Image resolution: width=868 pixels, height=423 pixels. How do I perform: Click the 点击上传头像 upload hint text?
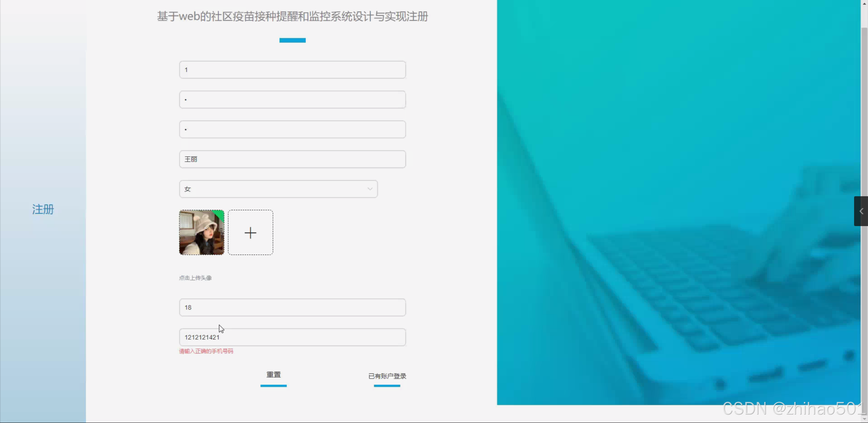coord(195,277)
